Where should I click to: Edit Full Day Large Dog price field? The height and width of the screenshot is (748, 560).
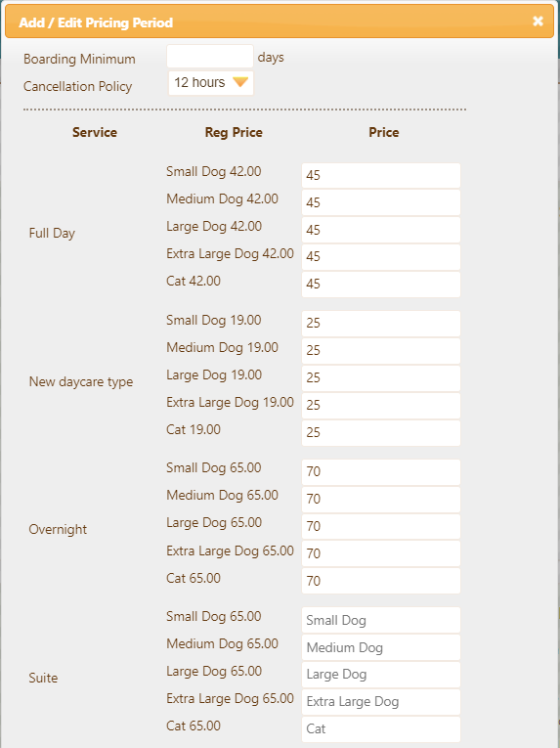point(381,230)
